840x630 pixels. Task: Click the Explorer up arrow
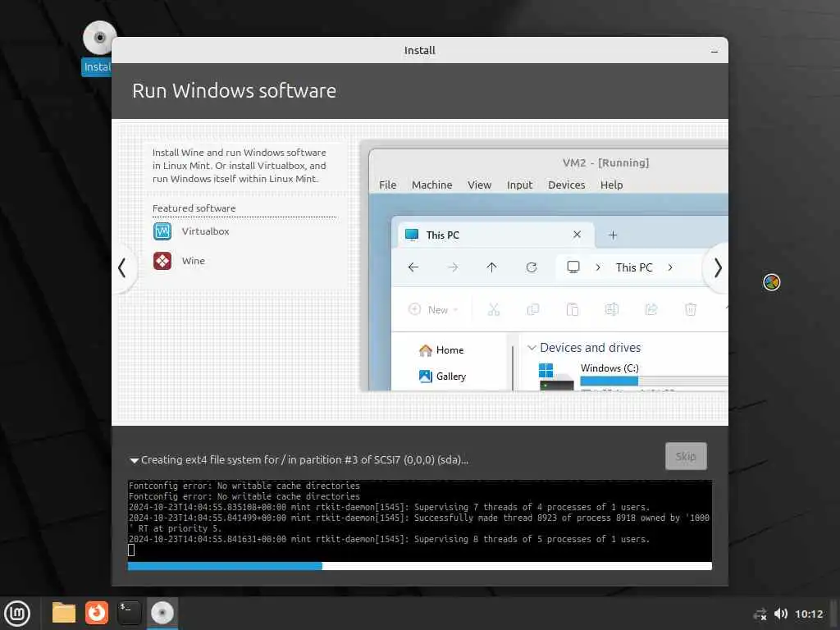pyautogui.click(x=492, y=267)
